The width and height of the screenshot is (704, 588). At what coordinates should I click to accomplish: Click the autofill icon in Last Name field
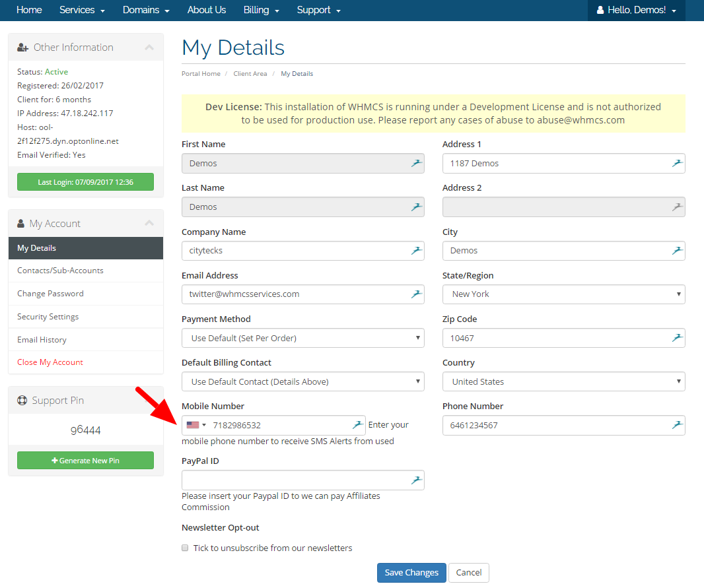(x=417, y=207)
